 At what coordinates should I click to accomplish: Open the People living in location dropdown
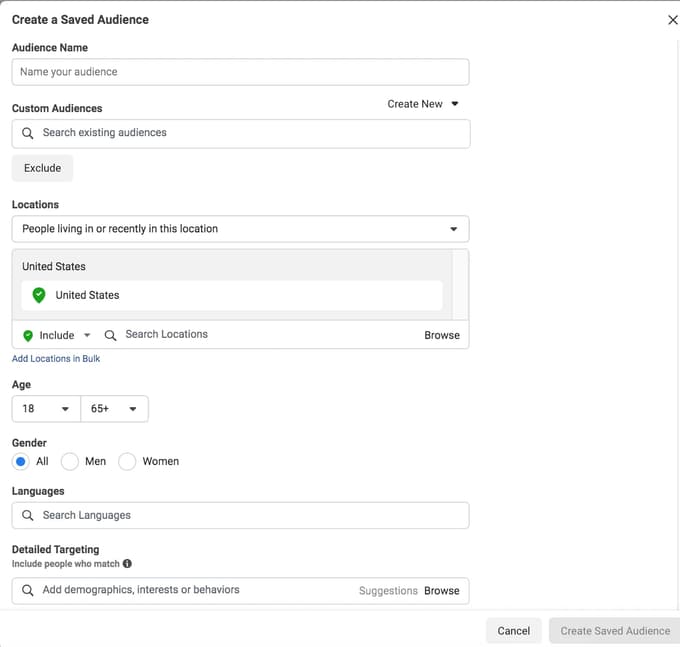[240, 229]
